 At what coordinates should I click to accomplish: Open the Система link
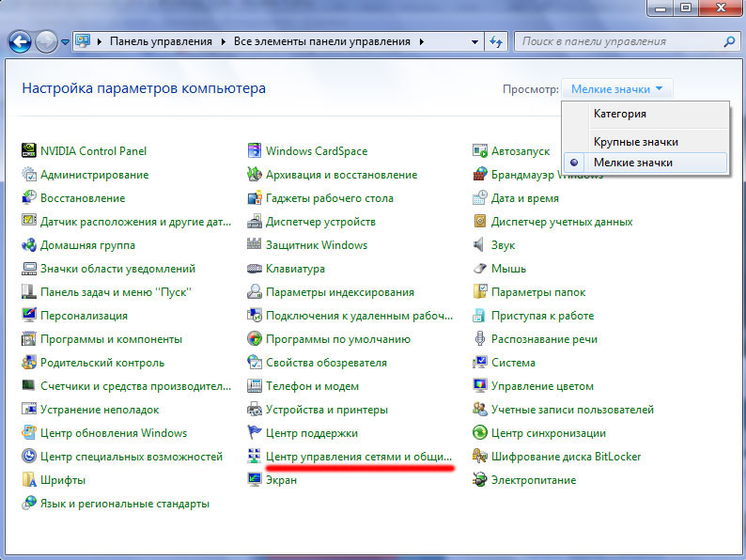pos(513,363)
